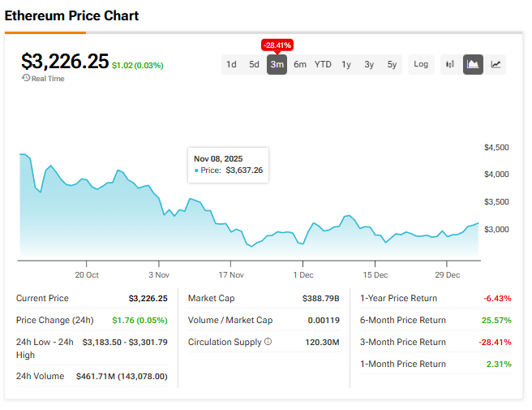Switch chart to YTD range
The height and width of the screenshot is (410, 532).
click(323, 64)
